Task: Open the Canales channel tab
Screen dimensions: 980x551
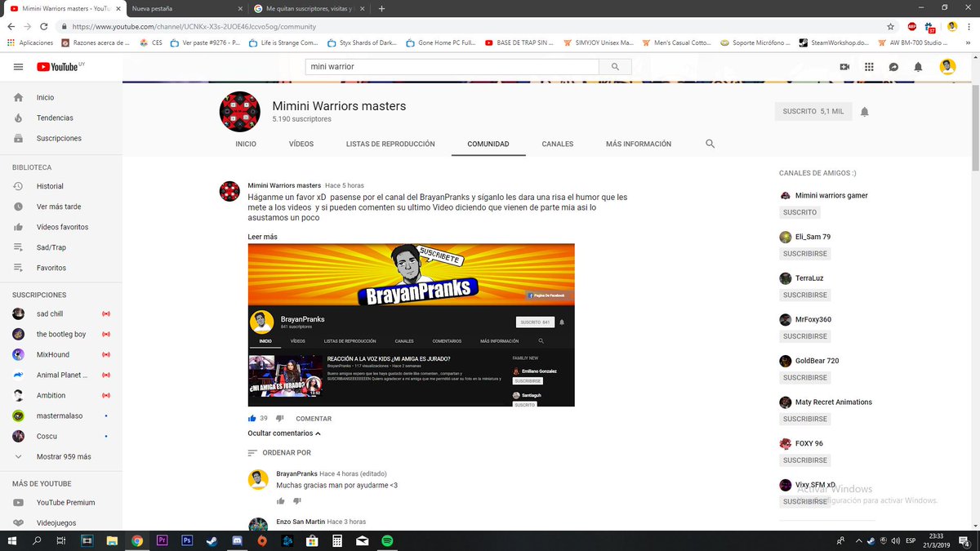Action: [x=558, y=144]
